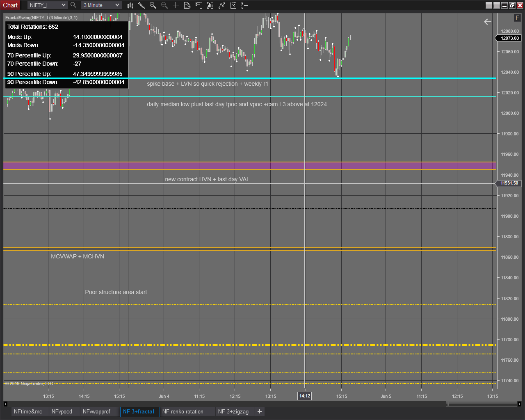Minimize the chart window
The image size is (525, 420).
coord(504,5)
